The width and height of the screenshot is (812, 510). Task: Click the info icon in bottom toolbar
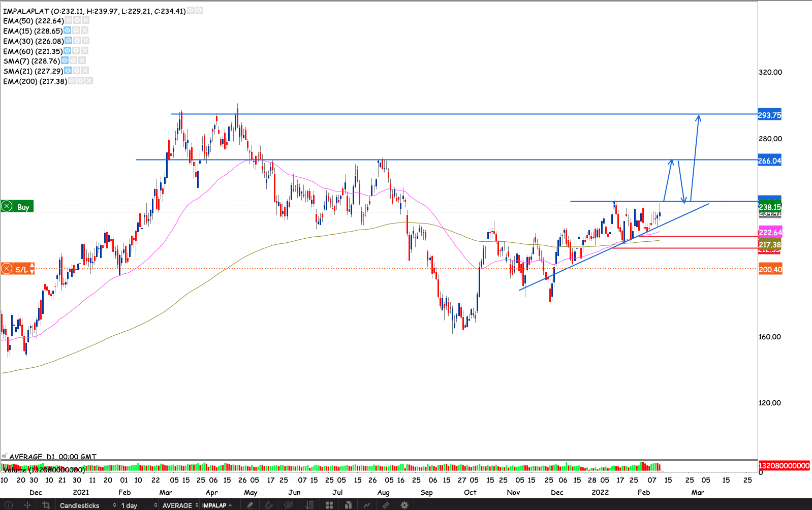point(9,505)
